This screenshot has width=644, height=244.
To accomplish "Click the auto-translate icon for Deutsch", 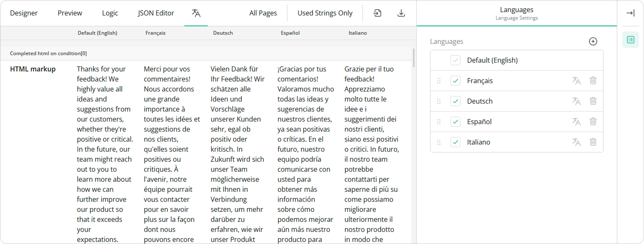I will (576, 101).
